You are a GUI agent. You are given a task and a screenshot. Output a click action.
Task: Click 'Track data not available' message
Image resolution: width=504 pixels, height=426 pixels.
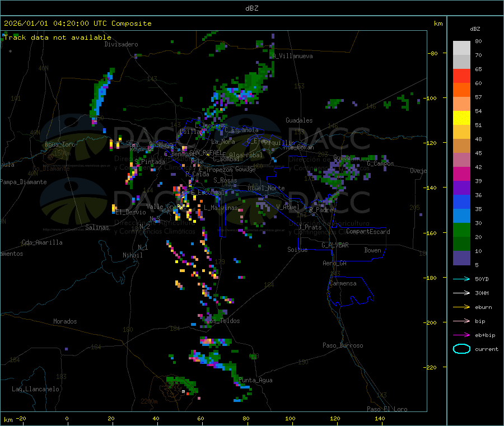pyautogui.click(x=58, y=38)
